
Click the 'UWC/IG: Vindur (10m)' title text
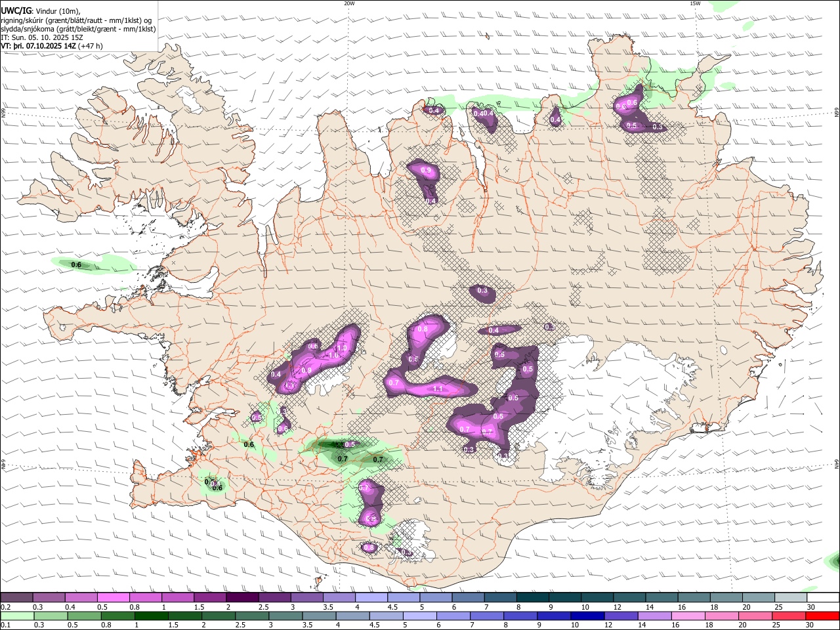click(41, 10)
